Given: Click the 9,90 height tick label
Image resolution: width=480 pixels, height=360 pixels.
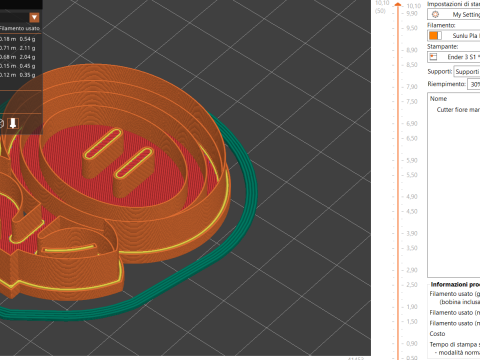Looking at the screenshot, I should click(412, 13).
